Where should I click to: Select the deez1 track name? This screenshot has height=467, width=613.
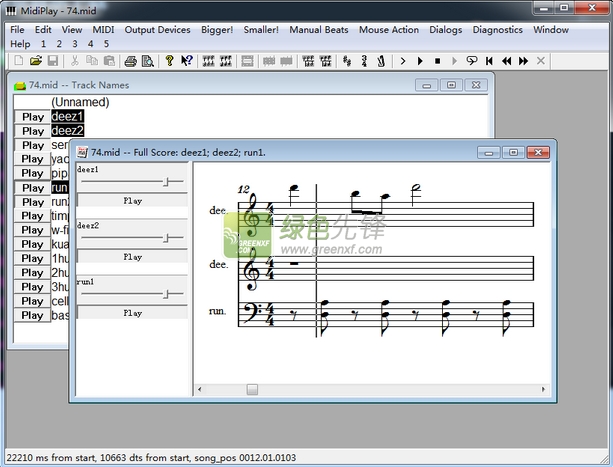[67, 116]
